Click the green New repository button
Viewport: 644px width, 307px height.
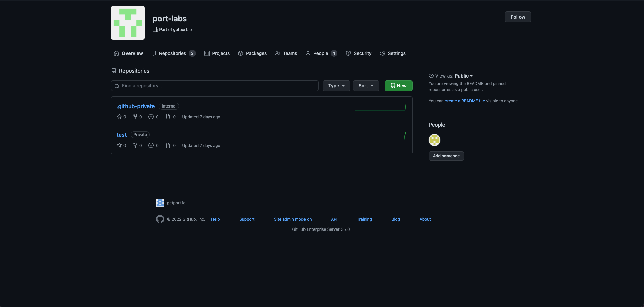(x=398, y=86)
